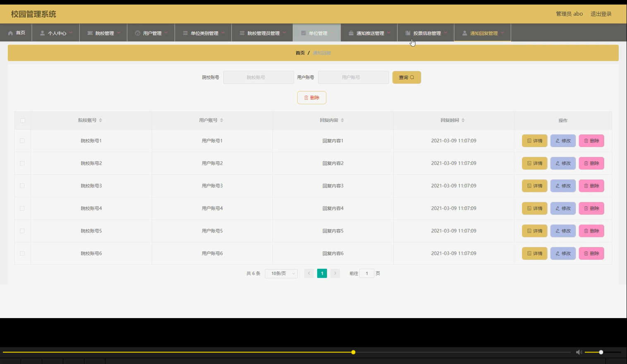The height and width of the screenshot is (364, 627).
Task: Click sort arrows on 院校账号 column header
Action: [x=101, y=120]
